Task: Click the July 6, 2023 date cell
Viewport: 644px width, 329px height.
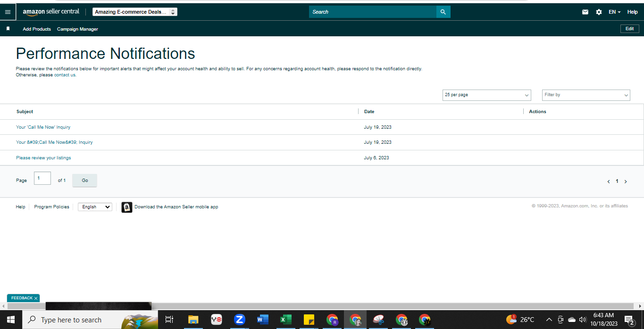Action: [x=376, y=158]
